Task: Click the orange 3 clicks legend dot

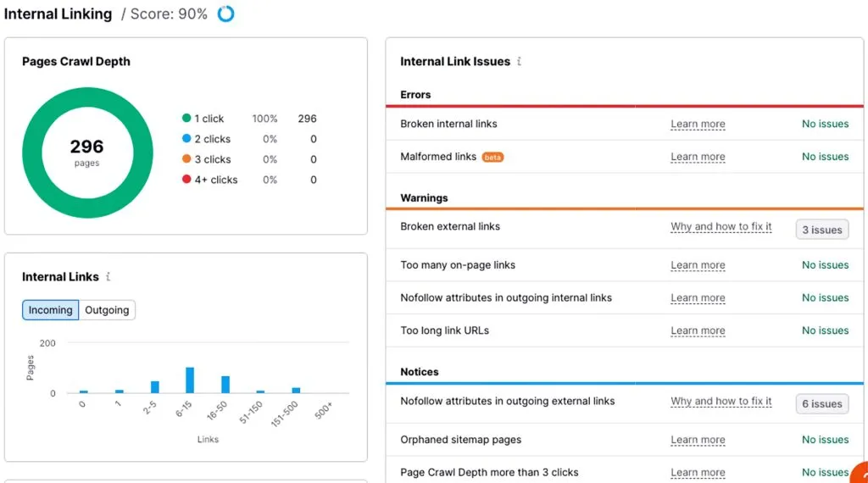Action: pos(186,158)
